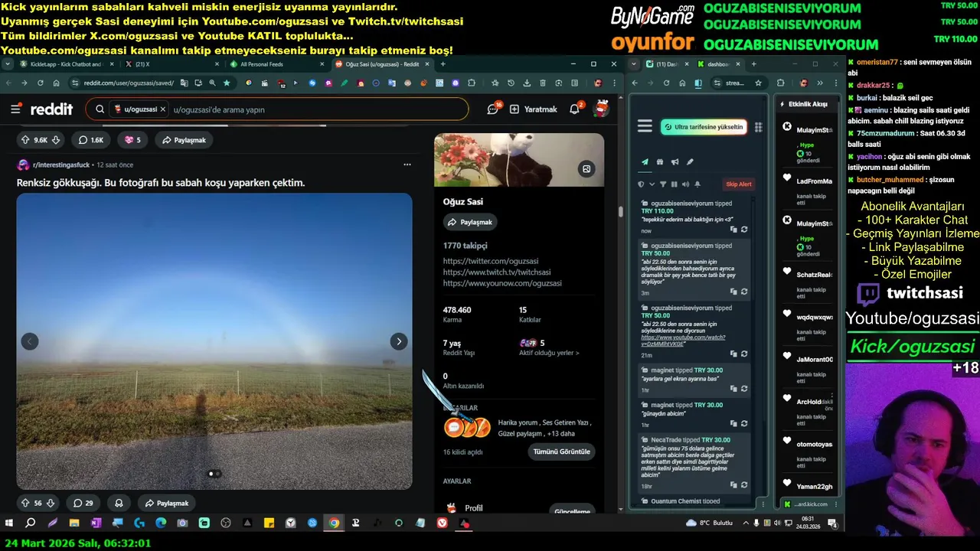Open a new tab in Reddit browser window
The width and height of the screenshot is (980, 551).
[x=443, y=64]
